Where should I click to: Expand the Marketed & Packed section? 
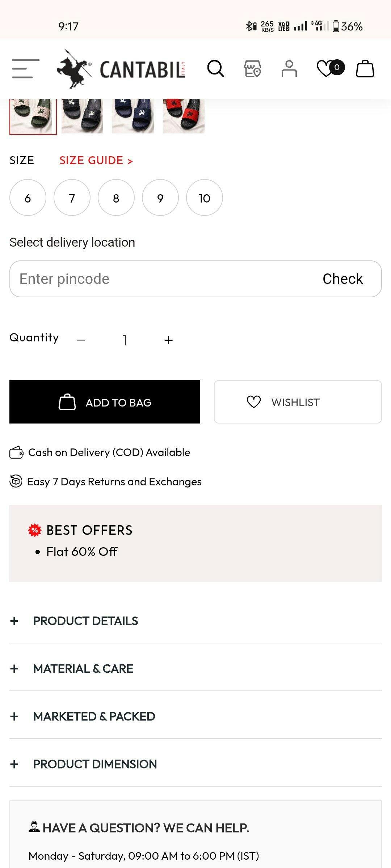(94, 716)
